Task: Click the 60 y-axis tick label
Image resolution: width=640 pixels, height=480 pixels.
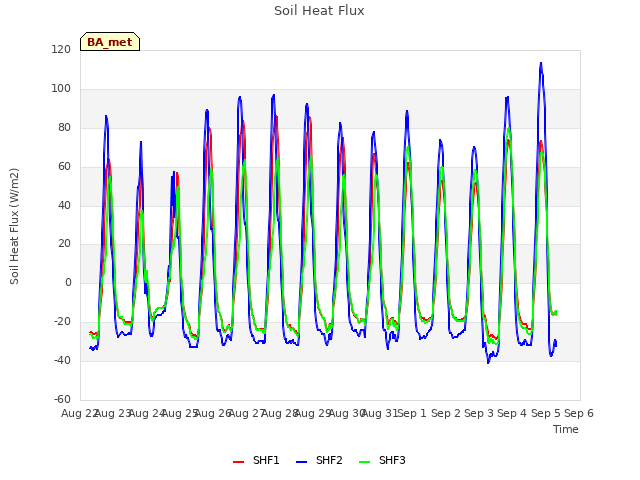Action: coord(64,166)
